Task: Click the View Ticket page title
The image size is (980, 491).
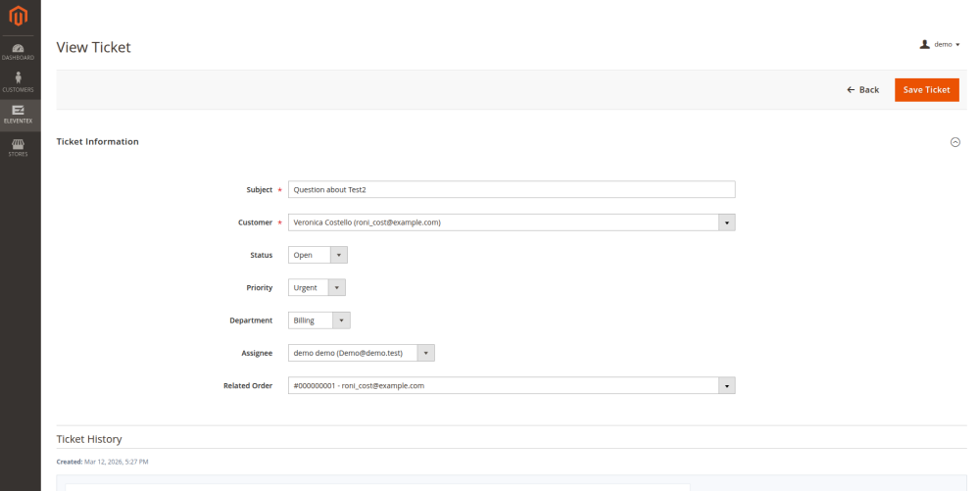Action: (x=93, y=47)
